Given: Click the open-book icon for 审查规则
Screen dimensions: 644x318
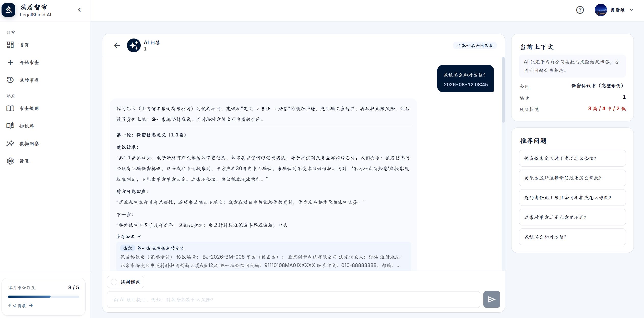Looking at the screenshot, I should pyautogui.click(x=10, y=108).
